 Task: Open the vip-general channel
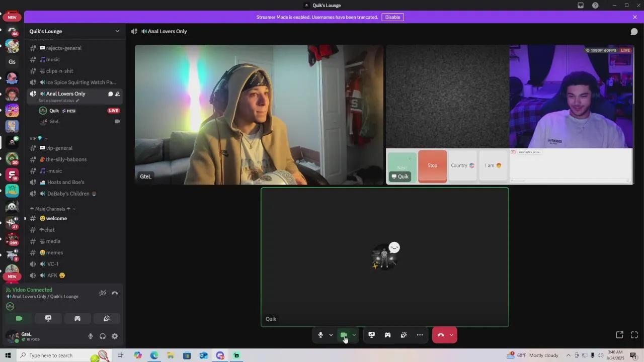75,148
